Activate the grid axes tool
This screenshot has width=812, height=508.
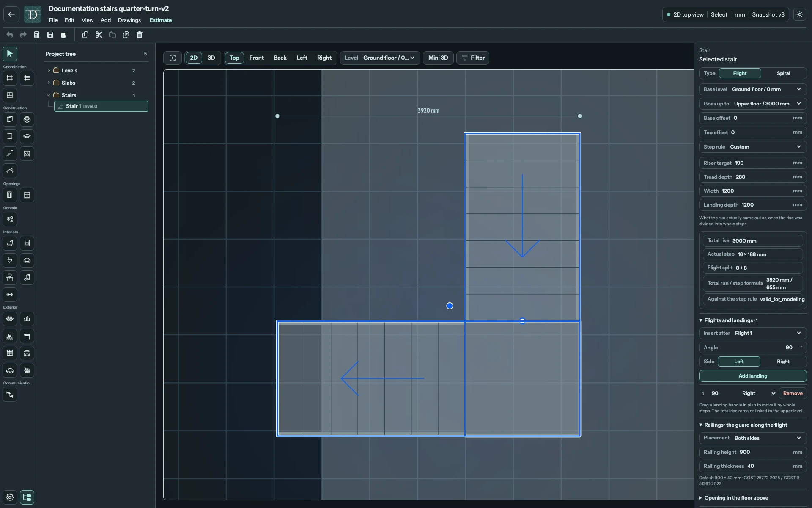point(10,78)
